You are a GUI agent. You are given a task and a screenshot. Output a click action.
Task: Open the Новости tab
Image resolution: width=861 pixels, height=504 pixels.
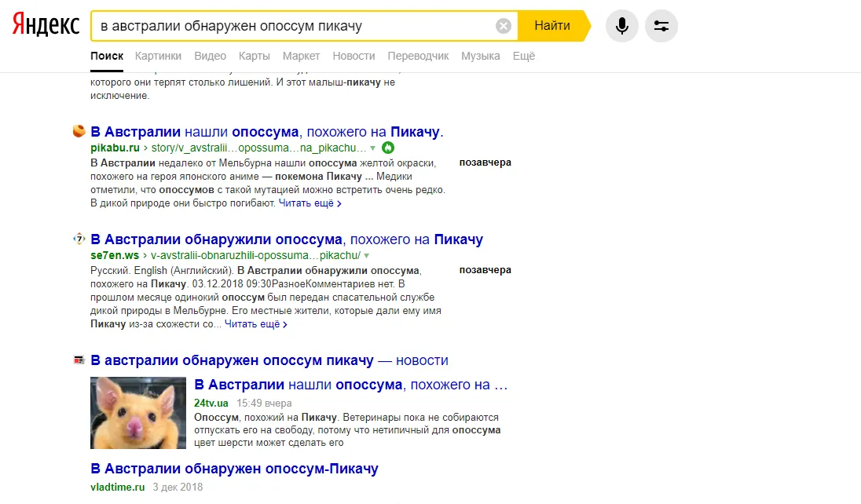coord(354,56)
